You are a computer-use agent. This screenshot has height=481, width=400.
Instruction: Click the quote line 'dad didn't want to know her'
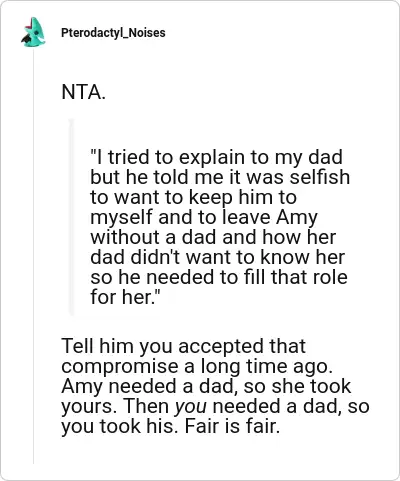[x=218, y=257]
